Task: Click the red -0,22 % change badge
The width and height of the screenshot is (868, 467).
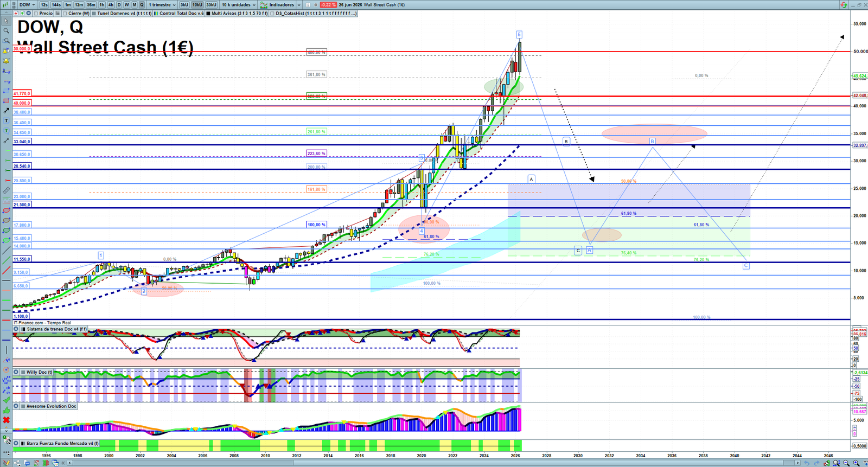Action: pyautogui.click(x=328, y=4)
